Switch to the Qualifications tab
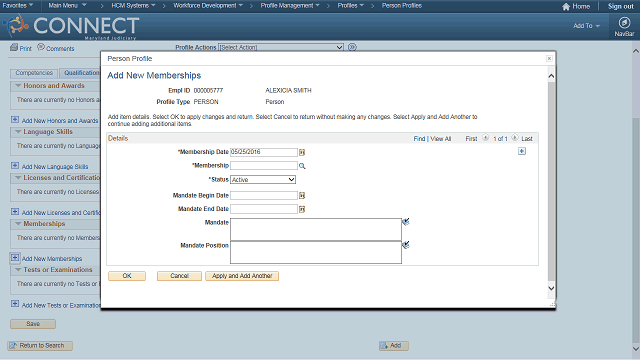640x360 pixels. click(x=80, y=73)
